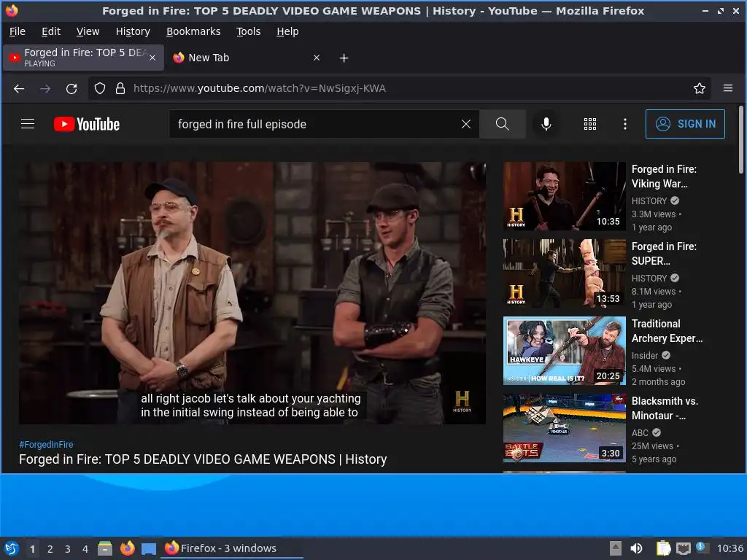747x560 pixels.
Task: Click 'Firefox - 3 windows' taskbar button
Action: tap(233, 548)
